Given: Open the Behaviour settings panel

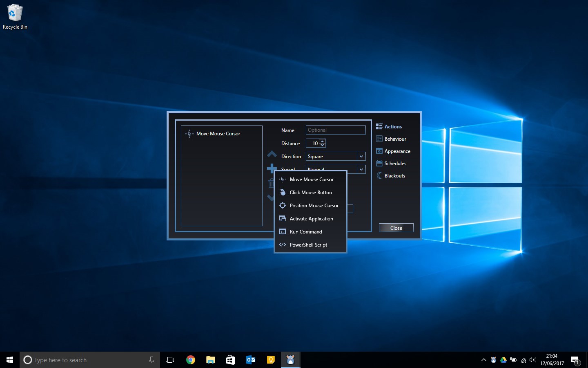Looking at the screenshot, I should (395, 139).
